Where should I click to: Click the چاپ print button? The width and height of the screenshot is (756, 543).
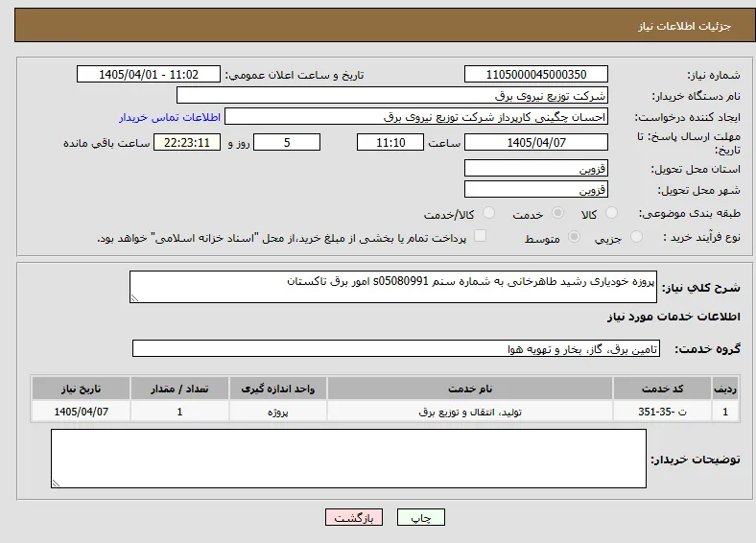pos(421,517)
